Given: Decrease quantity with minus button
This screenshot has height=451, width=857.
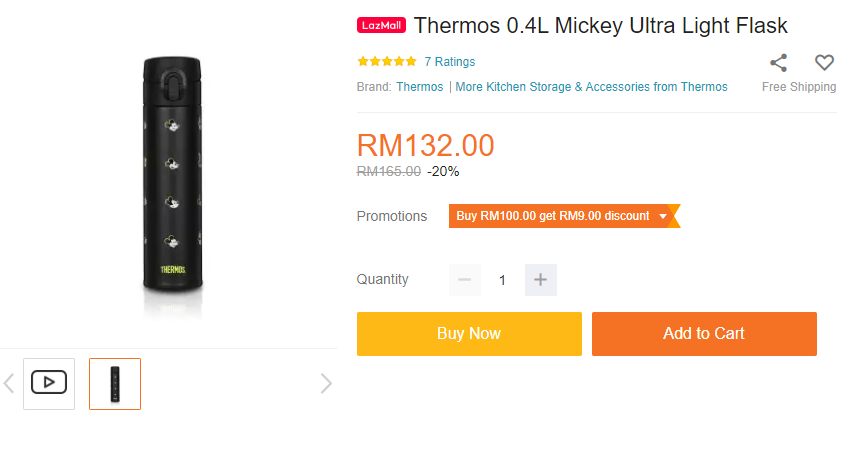Looking at the screenshot, I should point(464,280).
